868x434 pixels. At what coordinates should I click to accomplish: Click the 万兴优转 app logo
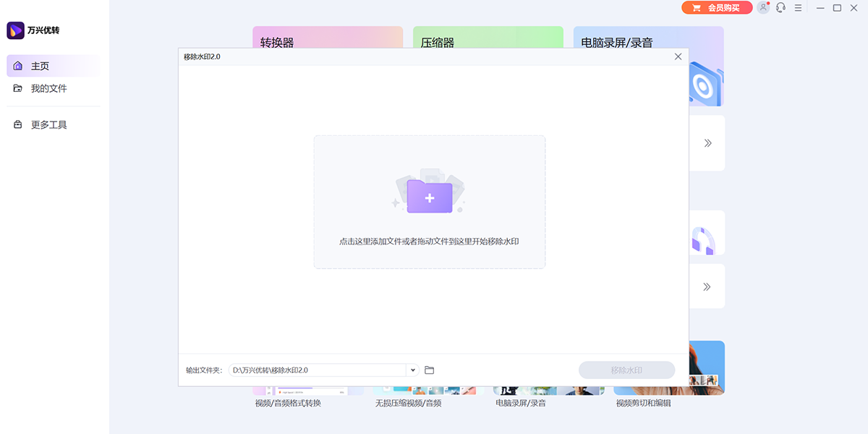pos(16,30)
